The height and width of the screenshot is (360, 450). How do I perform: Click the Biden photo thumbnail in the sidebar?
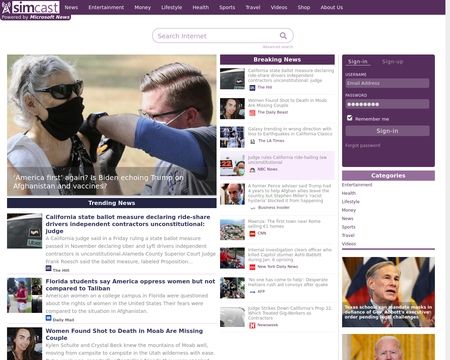tap(388, 347)
